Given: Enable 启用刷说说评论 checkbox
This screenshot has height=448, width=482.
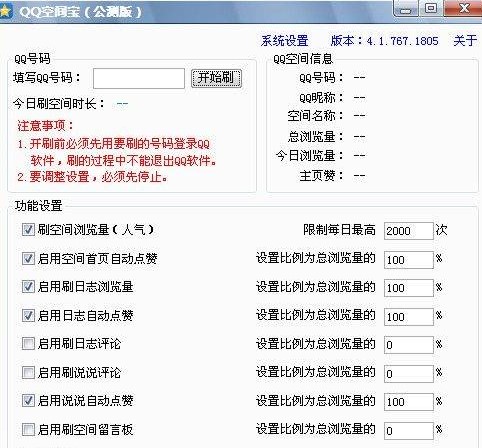Looking at the screenshot, I should (28, 372).
